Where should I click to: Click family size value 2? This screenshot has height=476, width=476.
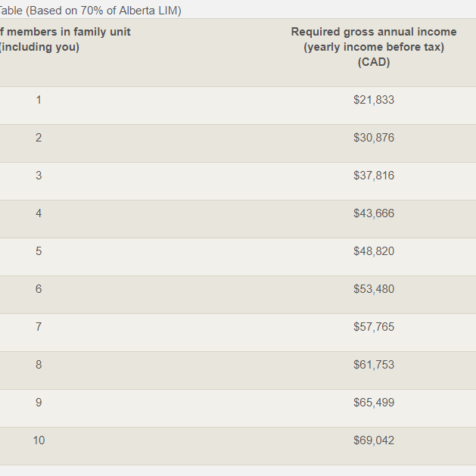coord(39,138)
